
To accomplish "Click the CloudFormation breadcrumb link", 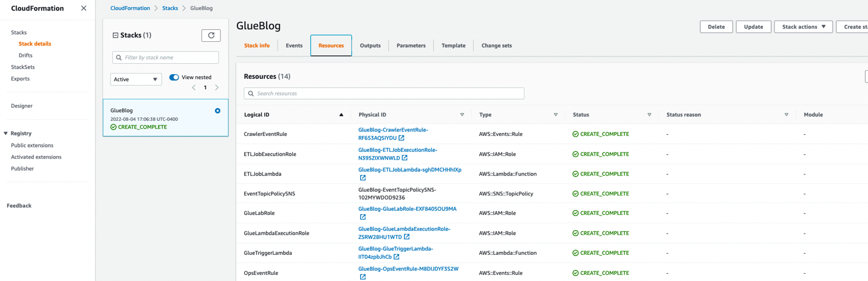I will (130, 8).
